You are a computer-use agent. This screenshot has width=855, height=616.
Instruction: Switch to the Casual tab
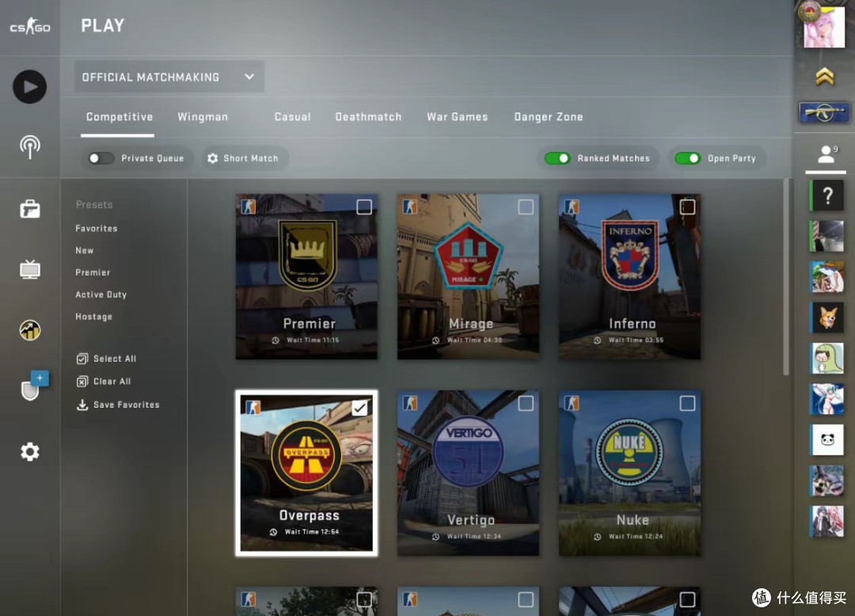tap(292, 116)
